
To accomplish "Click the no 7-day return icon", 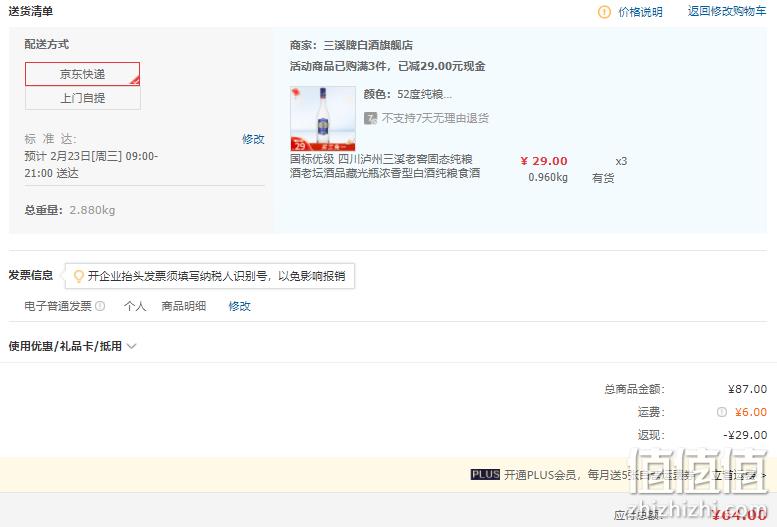I will (x=370, y=118).
